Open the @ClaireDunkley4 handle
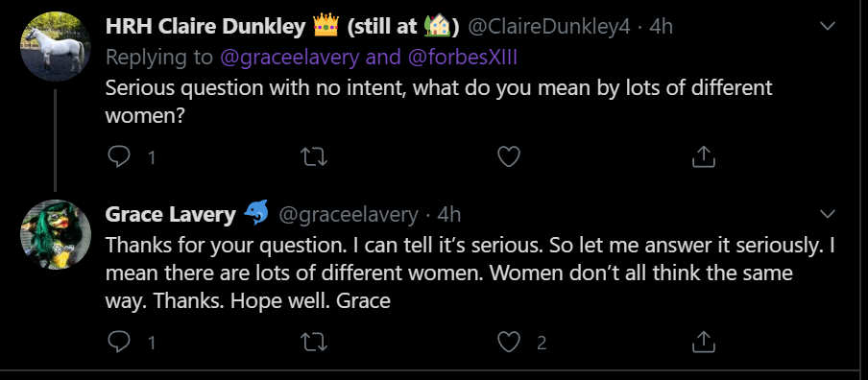This screenshot has width=868, height=380. click(x=549, y=27)
